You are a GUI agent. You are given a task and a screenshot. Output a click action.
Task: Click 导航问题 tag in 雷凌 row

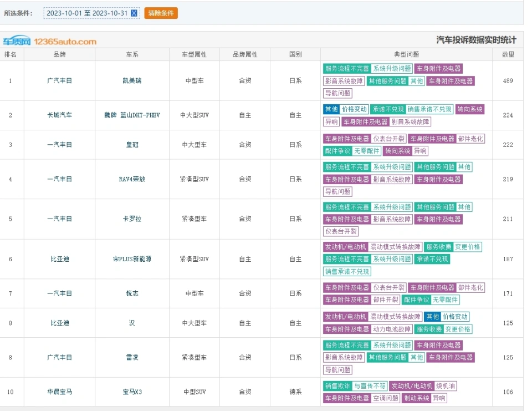point(337,369)
